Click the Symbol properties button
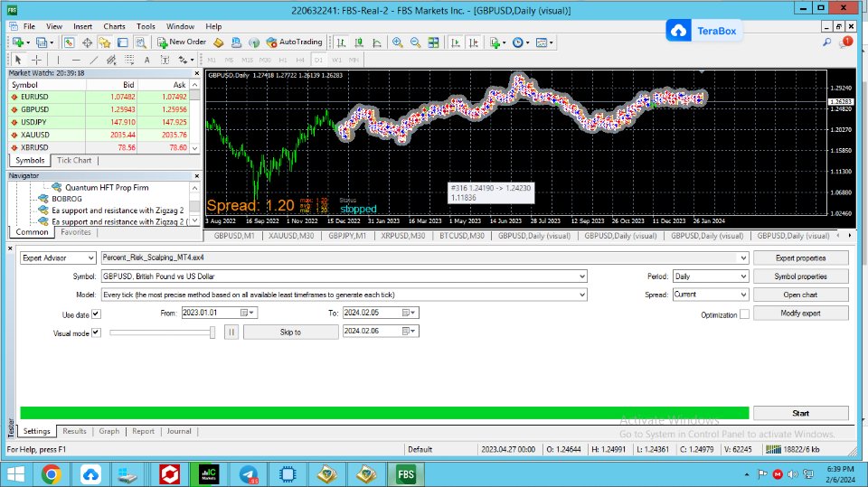 (800, 276)
